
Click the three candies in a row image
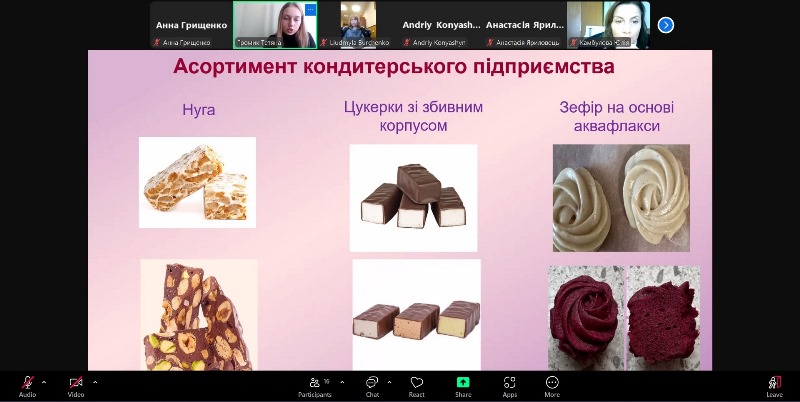416,315
